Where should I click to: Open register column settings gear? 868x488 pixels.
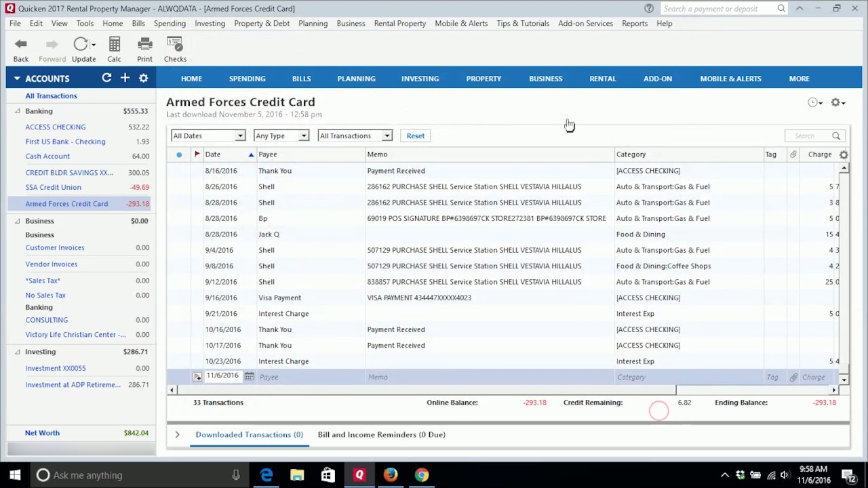point(844,155)
